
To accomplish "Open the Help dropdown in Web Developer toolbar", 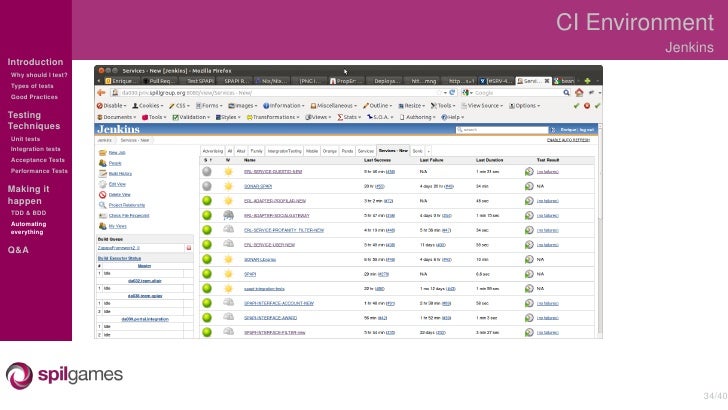I will tap(452, 117).
